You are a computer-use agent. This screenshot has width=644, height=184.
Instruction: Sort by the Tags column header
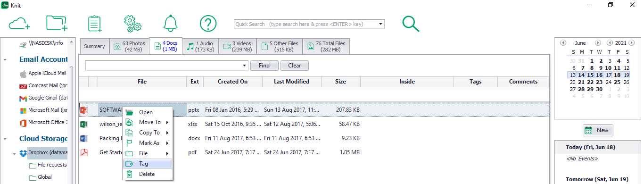click(x=476, y=82)
